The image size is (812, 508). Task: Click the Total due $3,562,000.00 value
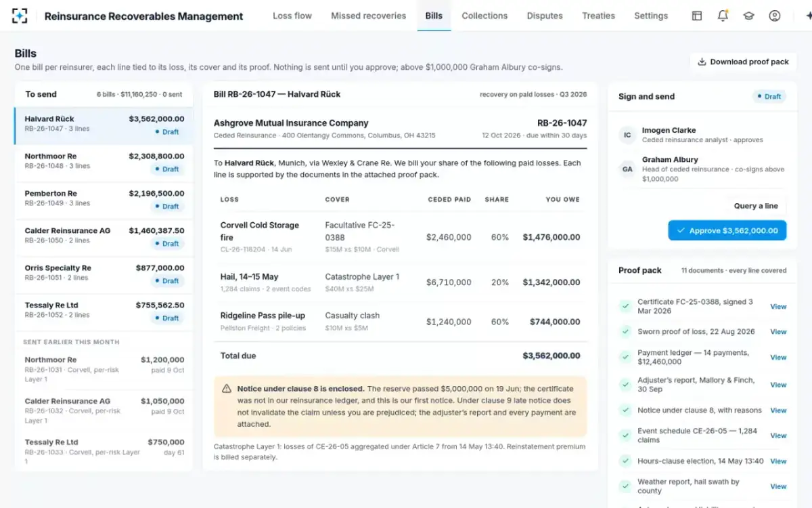point(551,356)
